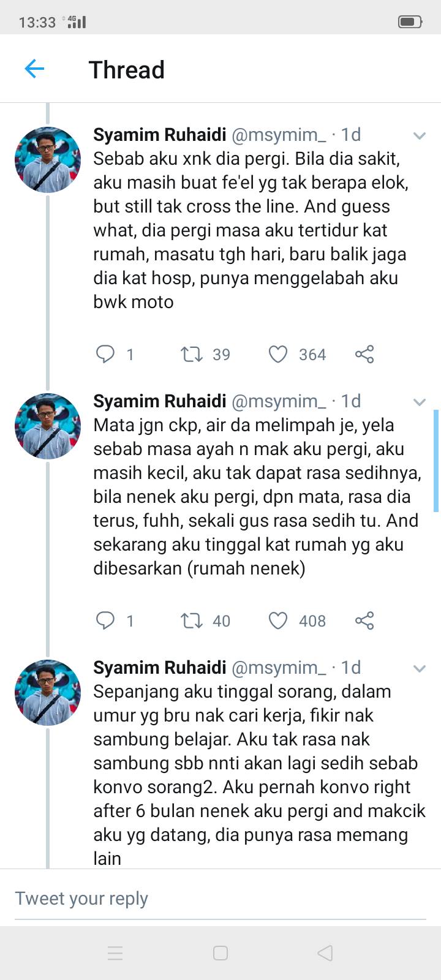
Task: View profile picture on first tweet
Action: pyautogui.click(x=48, y=160)
